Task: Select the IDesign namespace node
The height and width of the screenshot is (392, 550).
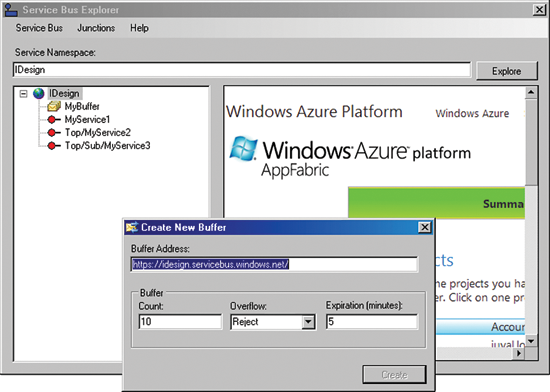Action: (x=64, y=94)
